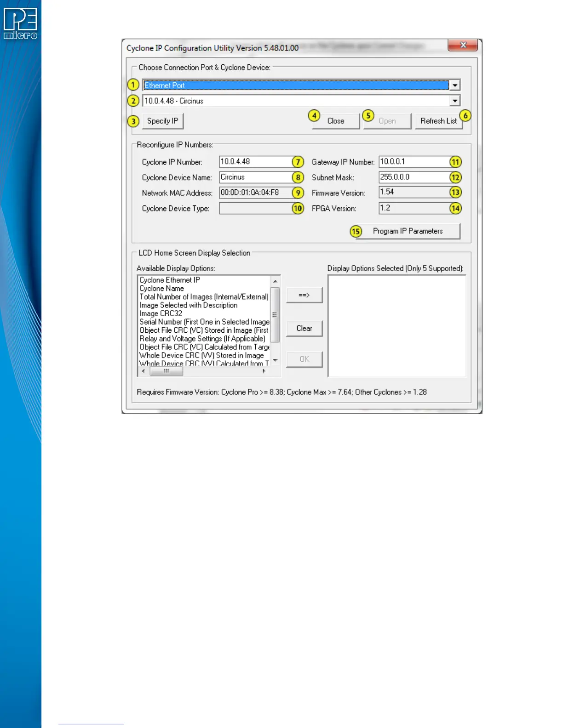This screenshot has width=563, height=728.
Task: Add selection with the ==> arrow button
Action: [x=304, y=295]
